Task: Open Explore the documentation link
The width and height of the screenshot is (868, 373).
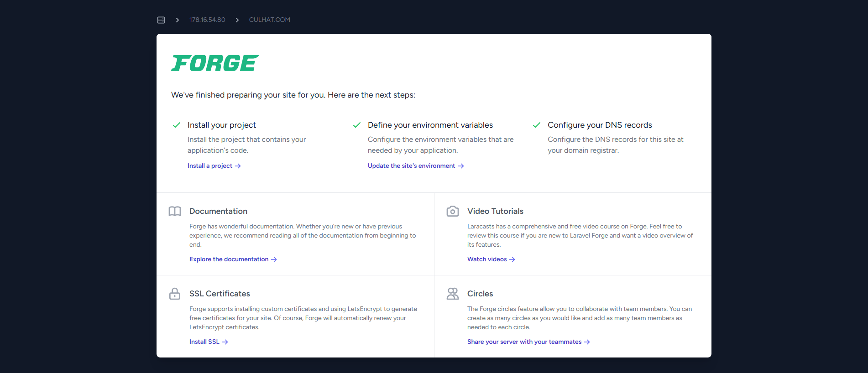Action: click(233, 259)
